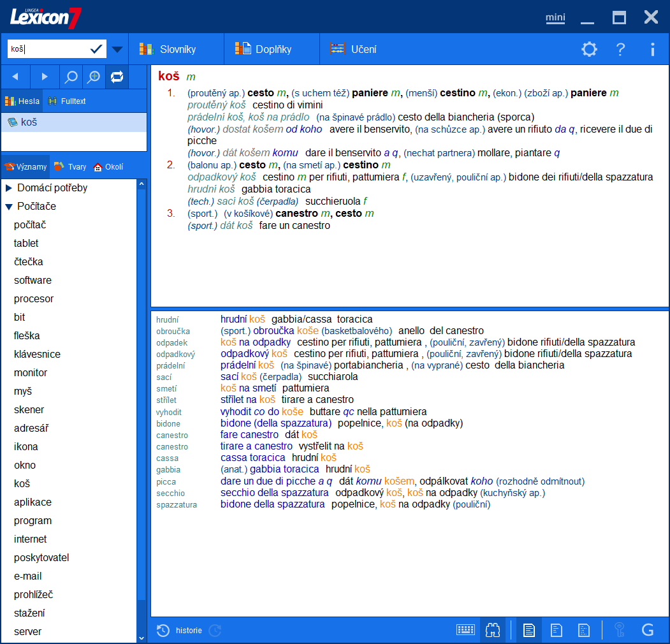
Task: Click the phrase 'fare canestro'
Action: point(249,435)
